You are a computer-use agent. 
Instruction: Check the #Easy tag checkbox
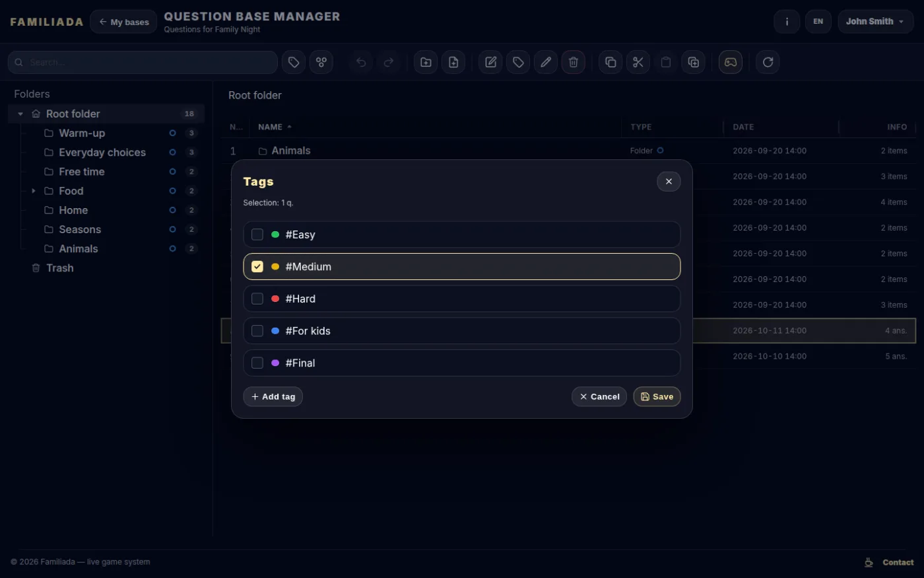[257, 235]
